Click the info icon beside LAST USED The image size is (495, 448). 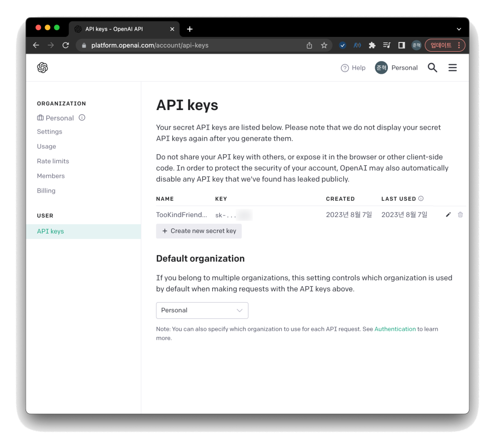pyautogui.click(x=421, y=199)
